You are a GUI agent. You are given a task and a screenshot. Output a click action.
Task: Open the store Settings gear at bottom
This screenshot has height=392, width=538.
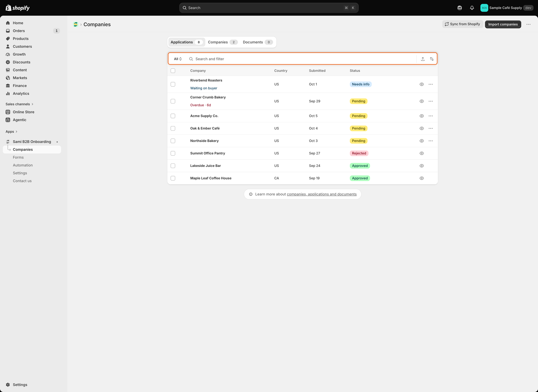[x=32, y=385]
